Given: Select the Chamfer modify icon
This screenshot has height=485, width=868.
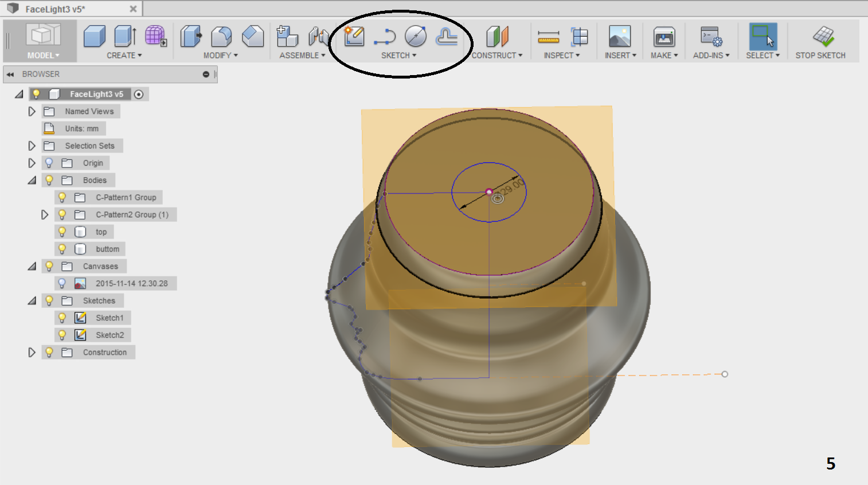Looking at the screenshot, I should pos(253,36).
